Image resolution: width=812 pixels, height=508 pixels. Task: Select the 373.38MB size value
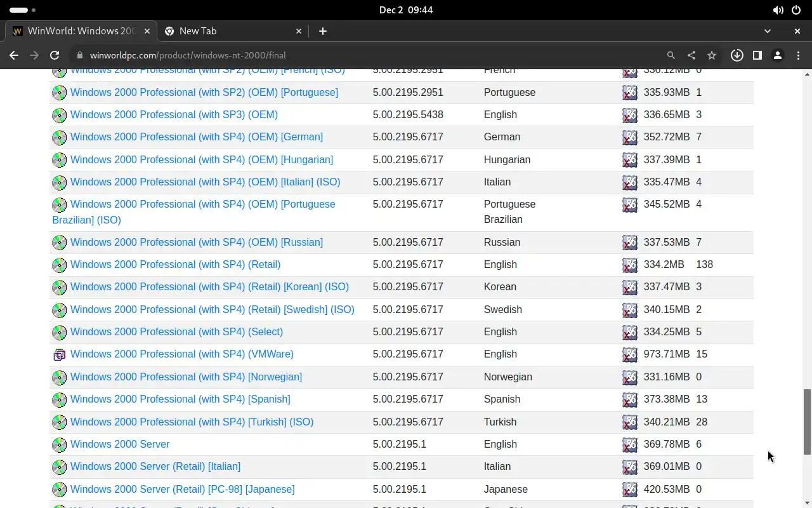(666, 399)
